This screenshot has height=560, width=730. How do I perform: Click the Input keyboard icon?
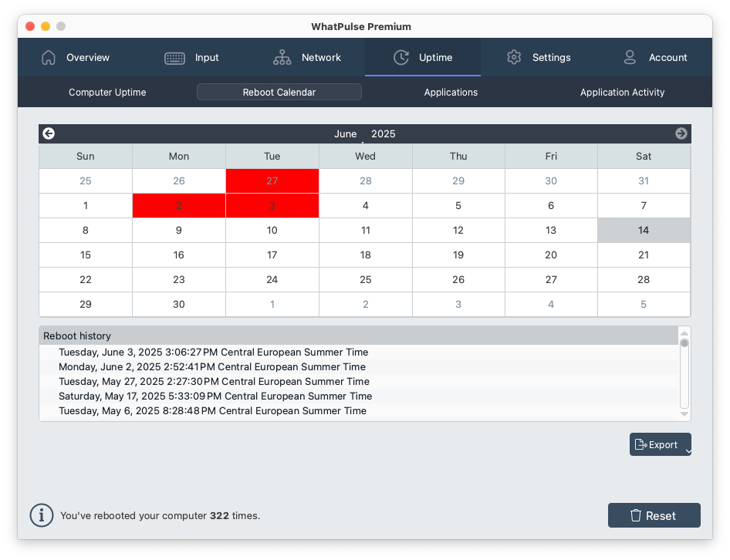174,58
